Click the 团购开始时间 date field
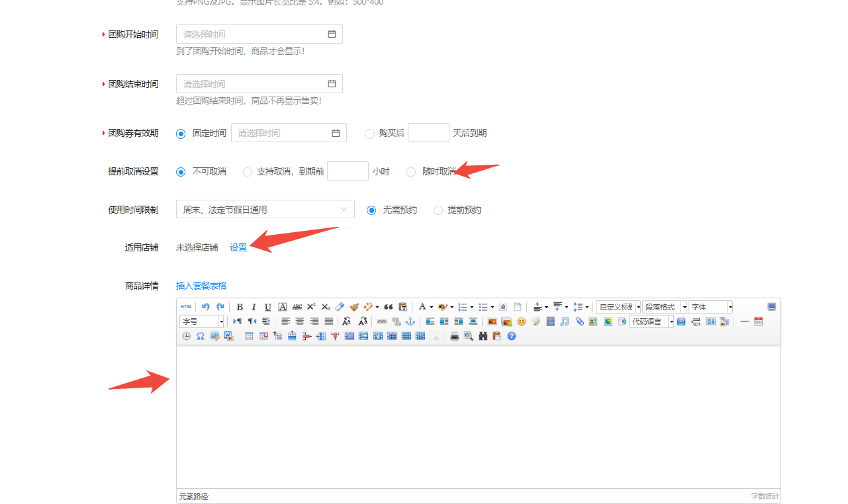848x504 pixels. (259, 34)
